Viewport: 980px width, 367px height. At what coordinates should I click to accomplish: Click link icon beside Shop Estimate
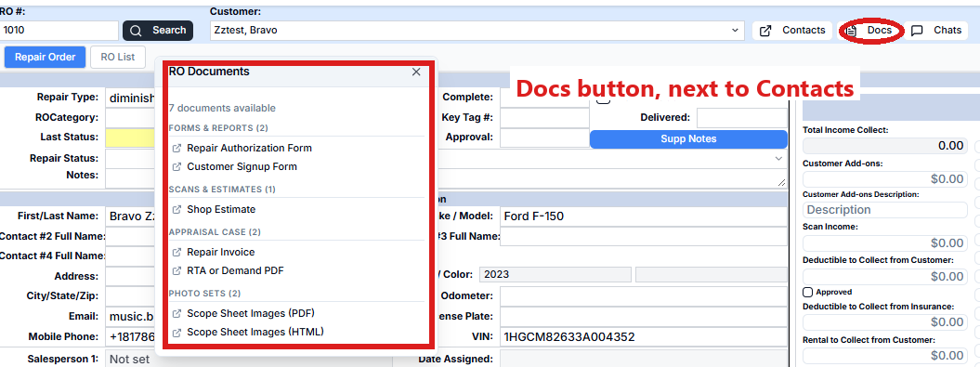(176, 209)
